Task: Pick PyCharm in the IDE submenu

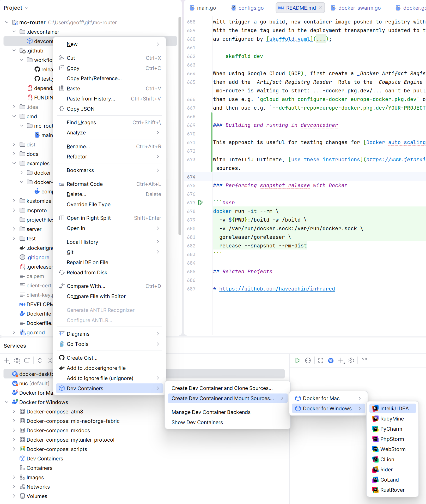Action: click(392, 429)
